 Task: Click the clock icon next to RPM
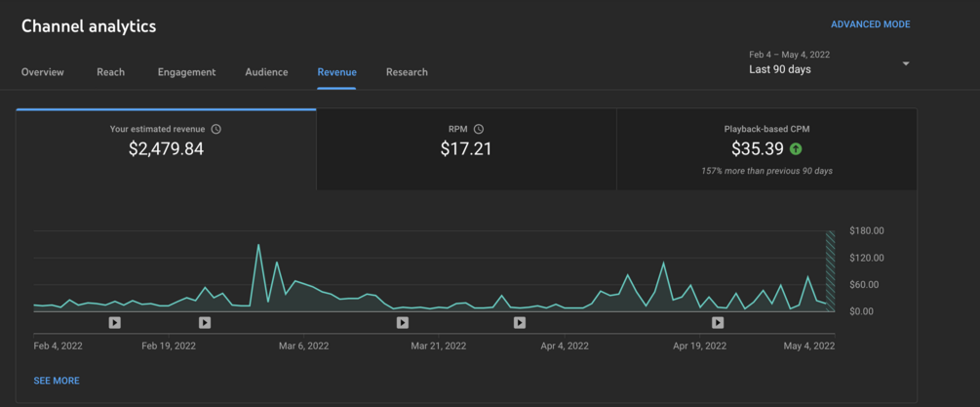[479, 129]
